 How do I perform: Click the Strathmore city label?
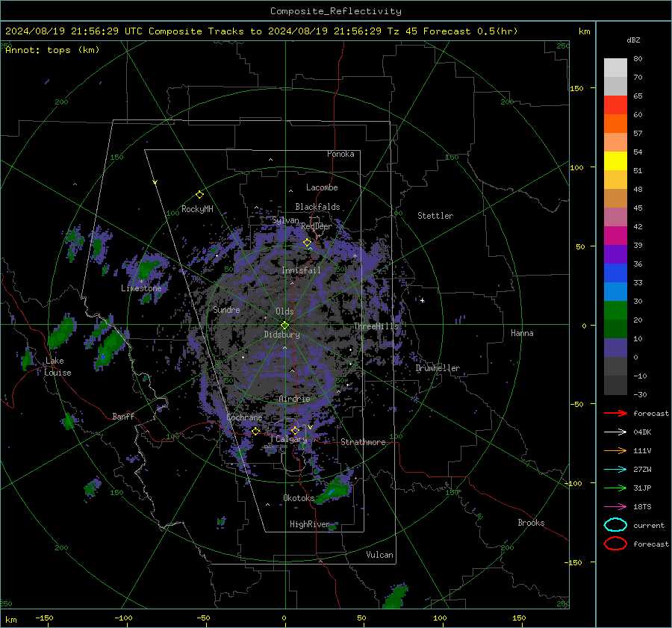363,442
